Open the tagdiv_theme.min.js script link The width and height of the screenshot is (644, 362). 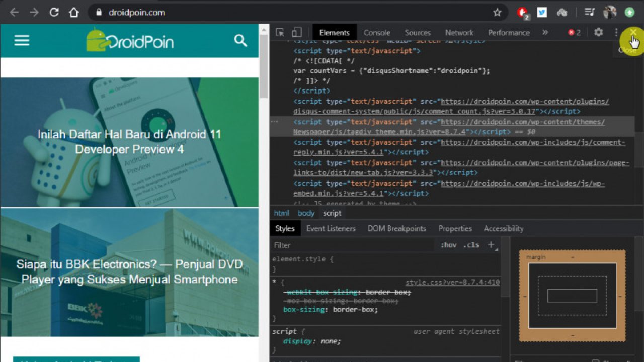coord(449,127)
